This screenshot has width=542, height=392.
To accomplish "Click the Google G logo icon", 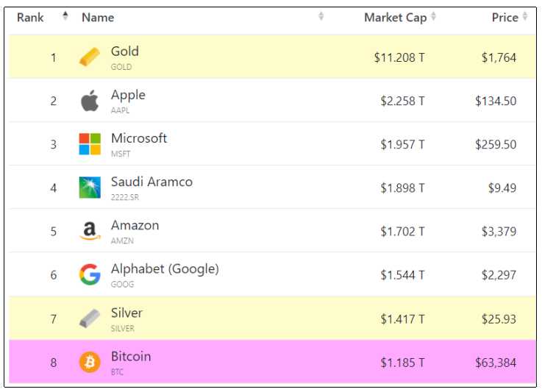I will [x=90, y=274].
